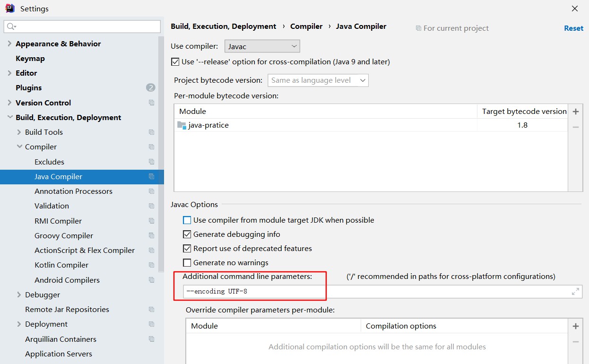Click the minus icon beside per-module bytecode table
Image resolution: width=589 pixels, height=364 pixels.
click(575, 127)
